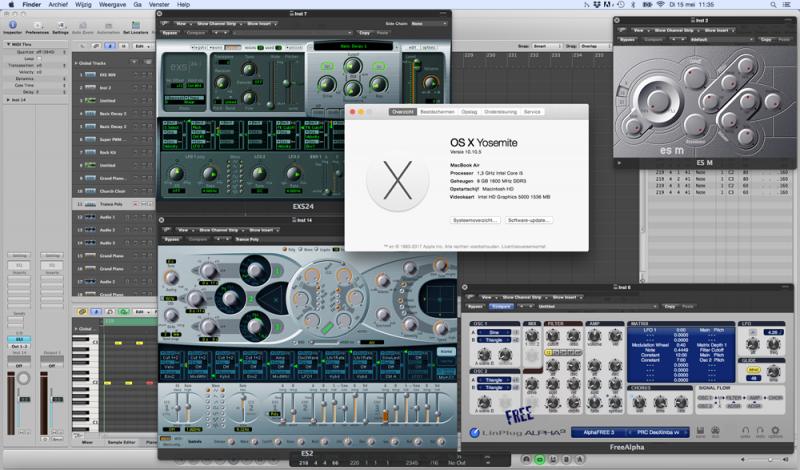
Task: Open the FreeAlpha midi icon
Action: click(x=715, y=431)
